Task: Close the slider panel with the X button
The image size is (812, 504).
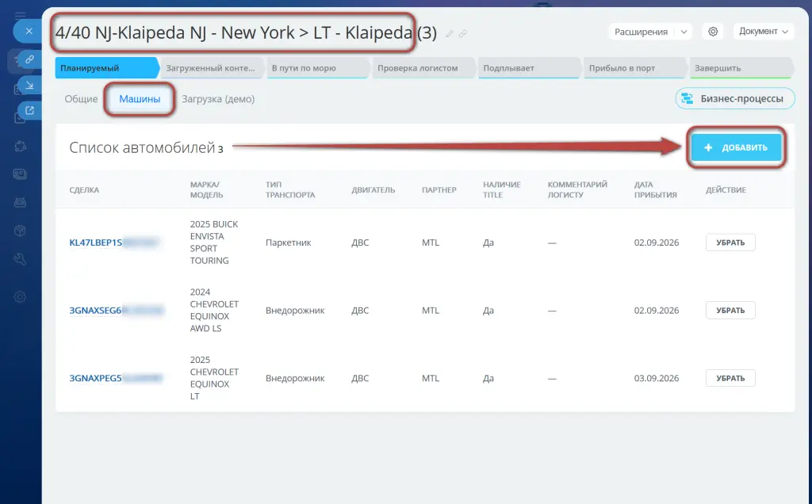Action: [x=29, y=31]
